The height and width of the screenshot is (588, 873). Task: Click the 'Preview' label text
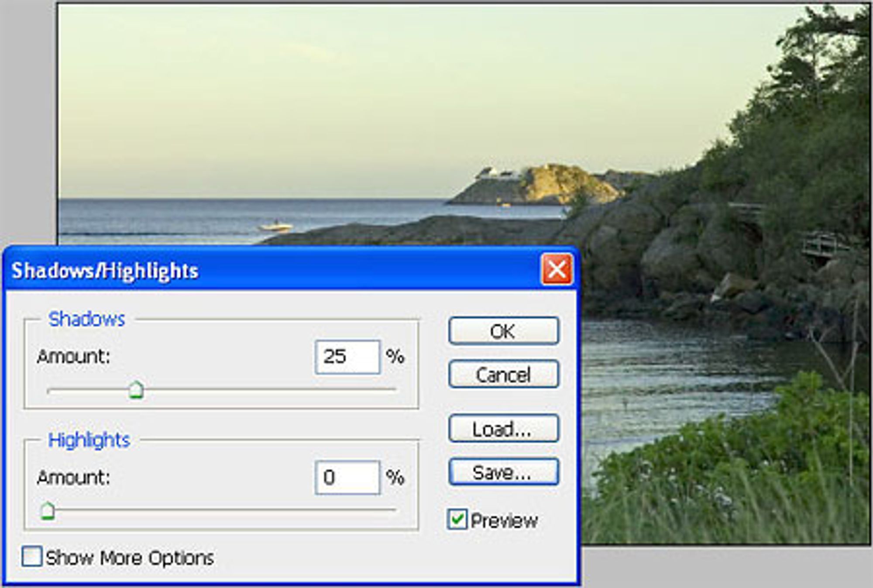(x=504, y=521)
